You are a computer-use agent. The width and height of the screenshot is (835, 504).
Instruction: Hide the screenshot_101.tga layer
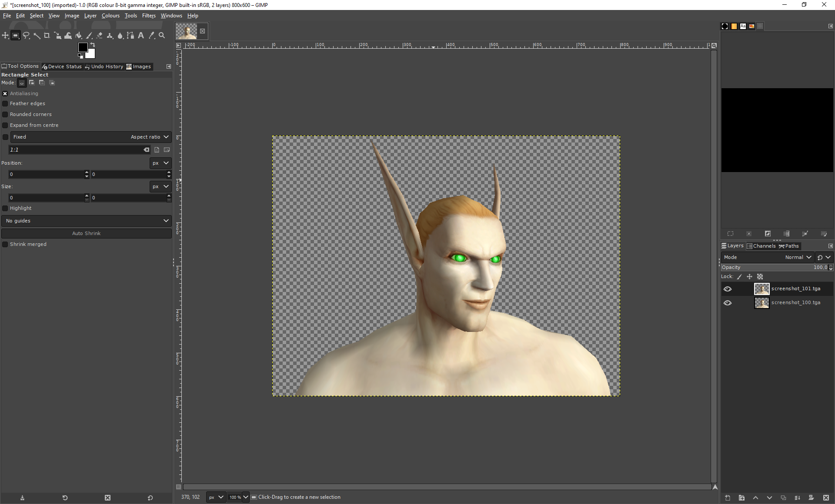(728, 289)
